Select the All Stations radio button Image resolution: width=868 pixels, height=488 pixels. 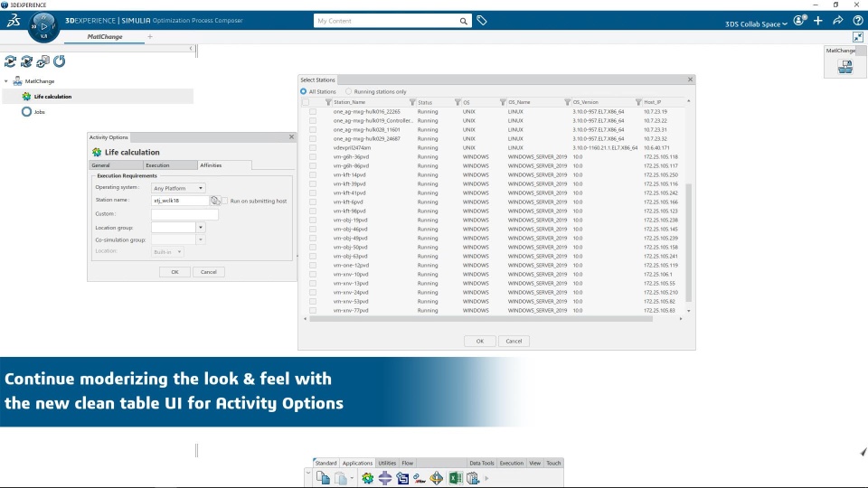[x=304, y=91]
